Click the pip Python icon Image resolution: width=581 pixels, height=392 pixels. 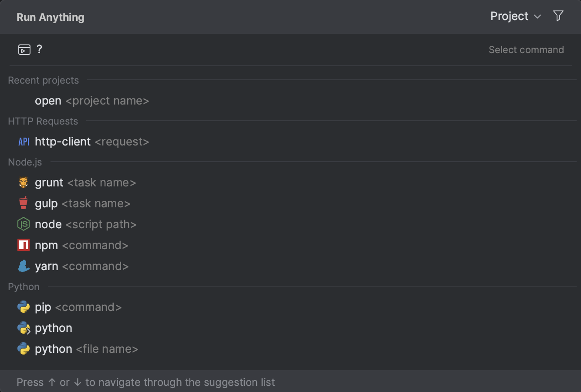point(23,307)
